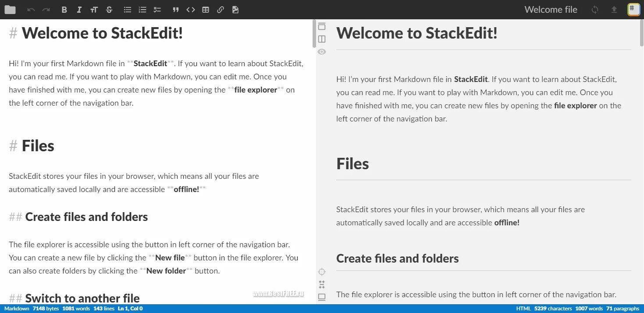Insert an unordered bullet list

click(128, 10)
